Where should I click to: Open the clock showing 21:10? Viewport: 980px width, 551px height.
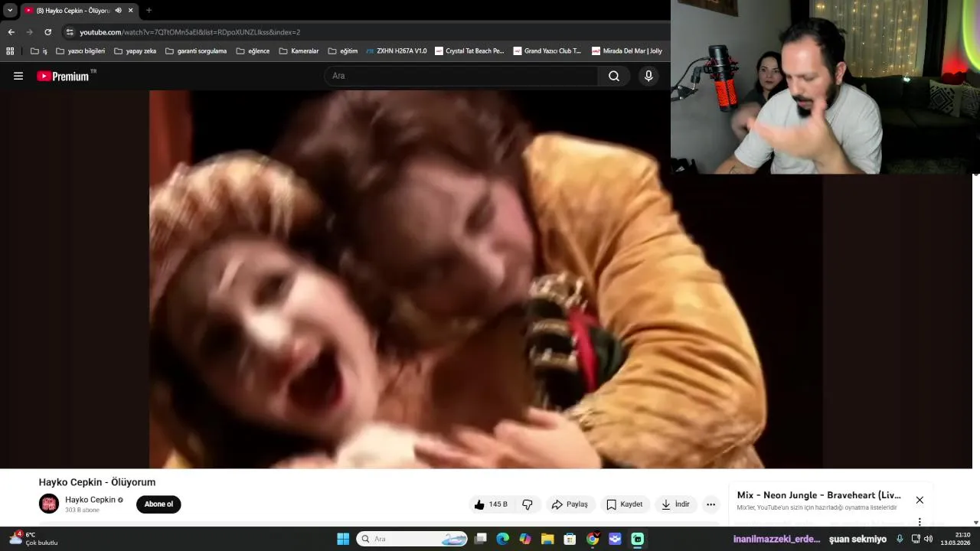pyautogui.click(x=957, y=539)
